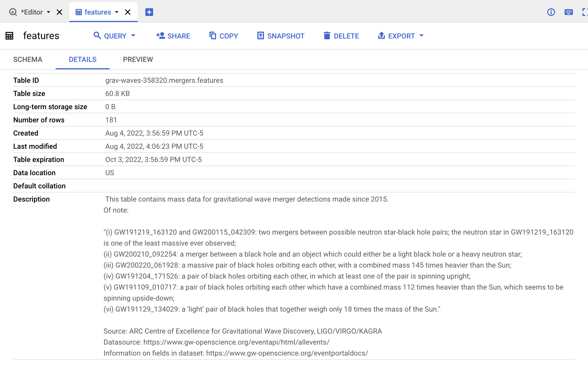Screen dimensions: 588x374
Task: Open the features tab dropdown arrow
Action: (117, 12)
